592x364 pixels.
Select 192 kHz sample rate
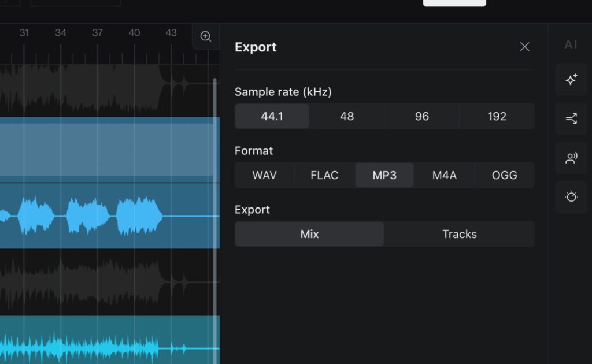click(497, 116)
